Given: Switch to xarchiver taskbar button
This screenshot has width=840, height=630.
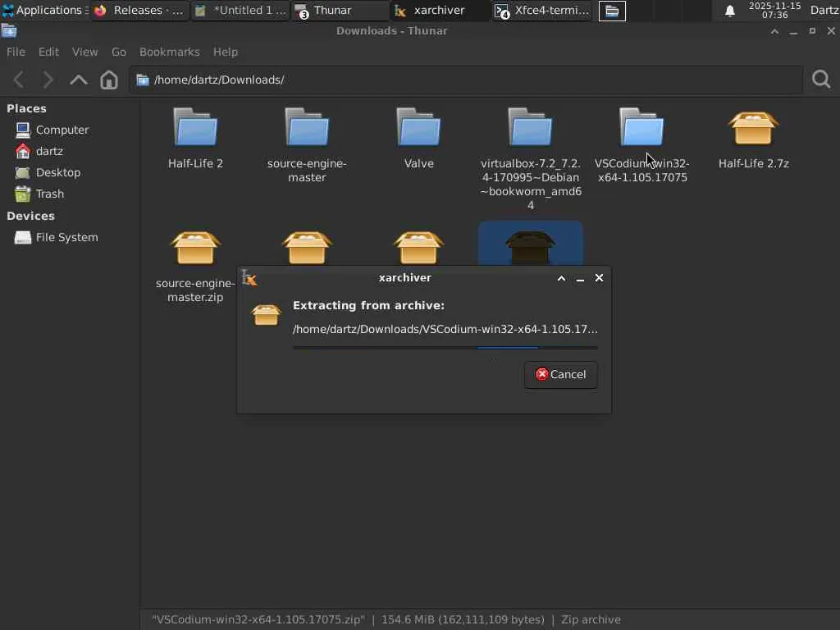Looking at the screenshot, I should [x=440, y=10].
